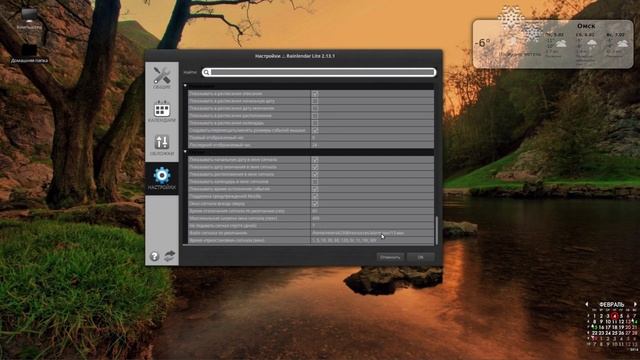Go to next month in ФЕВРАЛЬ calendar
Image resolution: width=640 pixels, height=360 pixels.
coord(635,304)
